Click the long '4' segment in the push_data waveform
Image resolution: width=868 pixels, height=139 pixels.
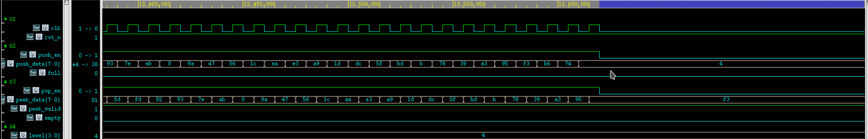pos(721,64)
